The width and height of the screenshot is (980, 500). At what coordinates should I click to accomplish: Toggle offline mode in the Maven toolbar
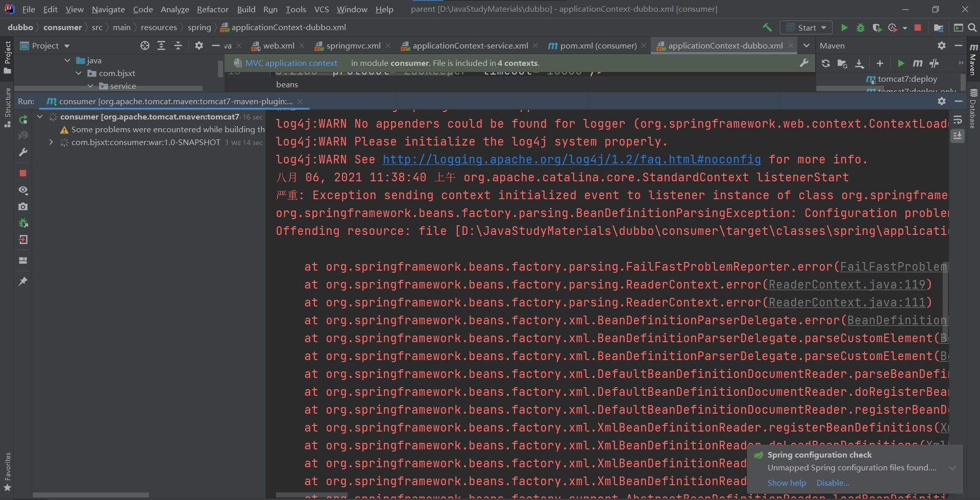pos(934,63)
